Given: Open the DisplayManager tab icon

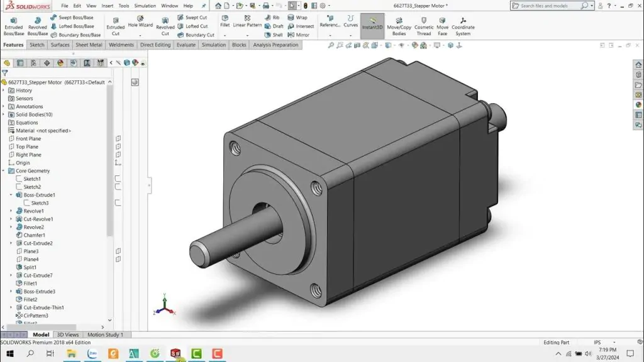Looking at the screenshot, I should [60, 63].
